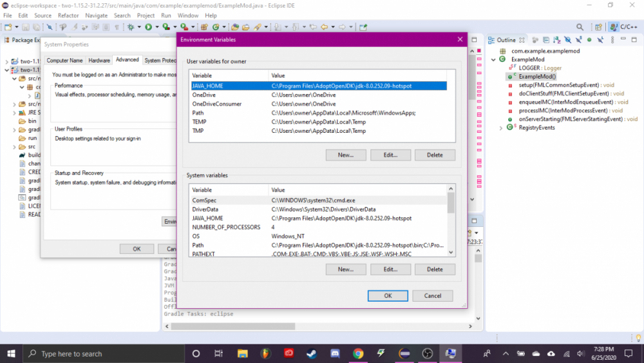Expand JRE System Library in Package Explorer
Viewport: 644px width, 363px height.
(x=14, y=113)
